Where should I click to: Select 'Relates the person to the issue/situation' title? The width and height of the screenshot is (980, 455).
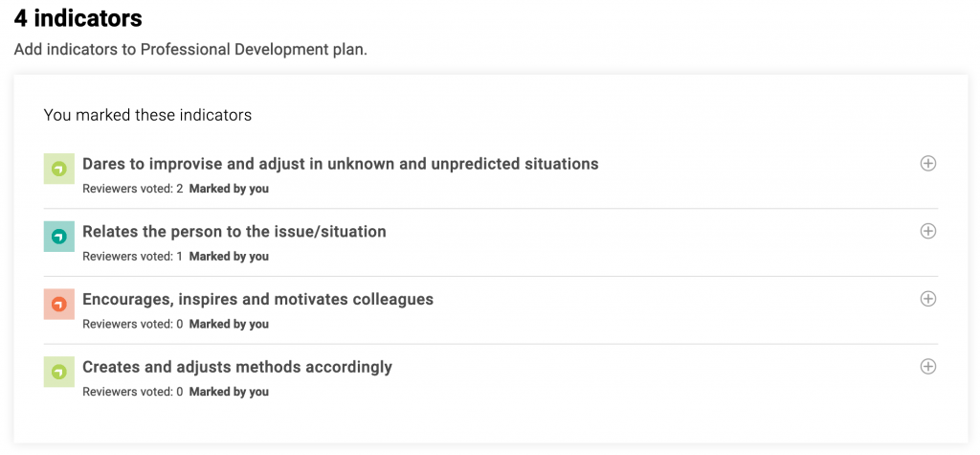pos(234,232)
